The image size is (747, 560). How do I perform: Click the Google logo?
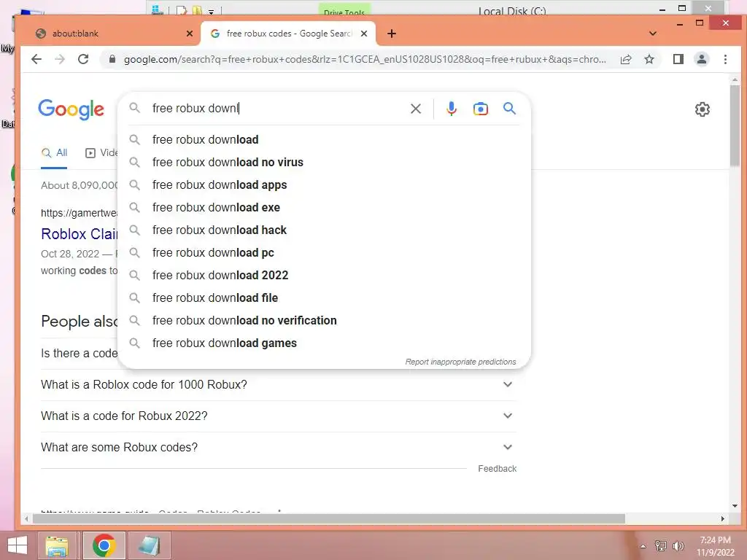[71, 109]
